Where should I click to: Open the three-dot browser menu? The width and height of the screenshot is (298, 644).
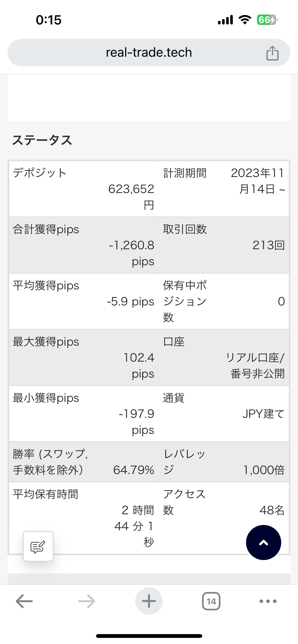point(268,601)
